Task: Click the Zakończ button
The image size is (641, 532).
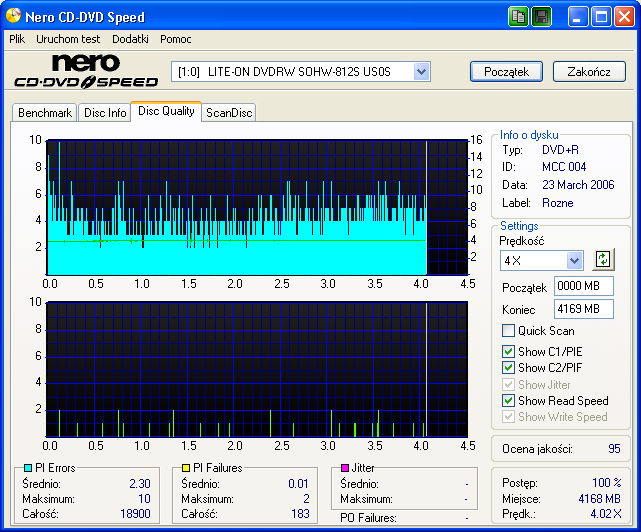Action: click(x=589, y=72)
